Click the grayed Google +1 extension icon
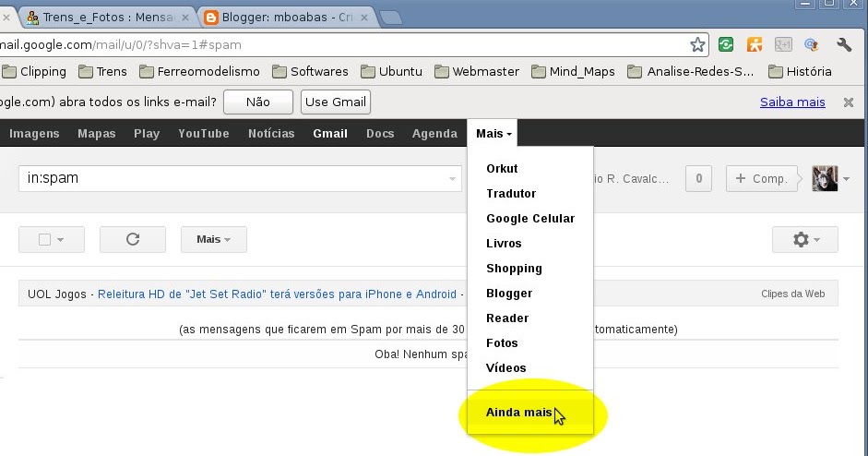This screenshot has width=868, height=456. (x=783, y=44)
